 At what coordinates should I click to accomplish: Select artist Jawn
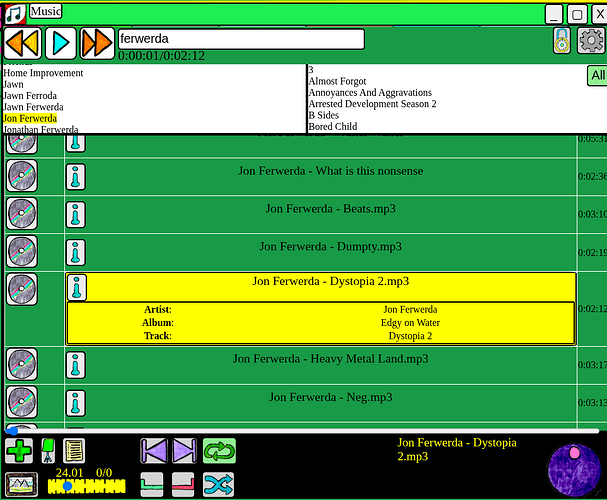coord(13,84)
